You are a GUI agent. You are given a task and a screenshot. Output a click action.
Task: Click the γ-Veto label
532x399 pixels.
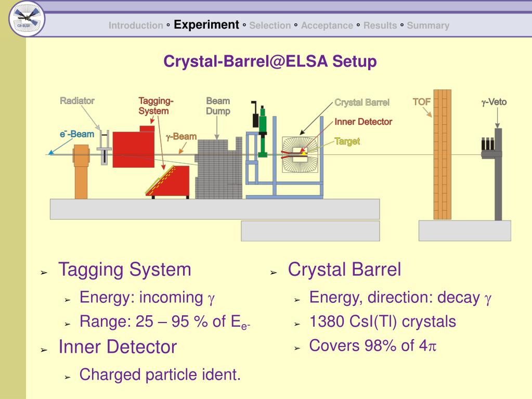pos(494,102)
